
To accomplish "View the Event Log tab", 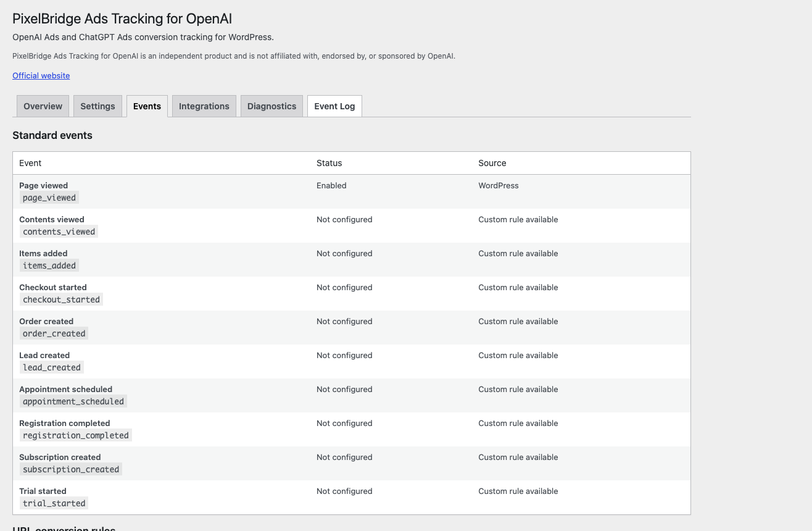I will (x=334, y=106).
